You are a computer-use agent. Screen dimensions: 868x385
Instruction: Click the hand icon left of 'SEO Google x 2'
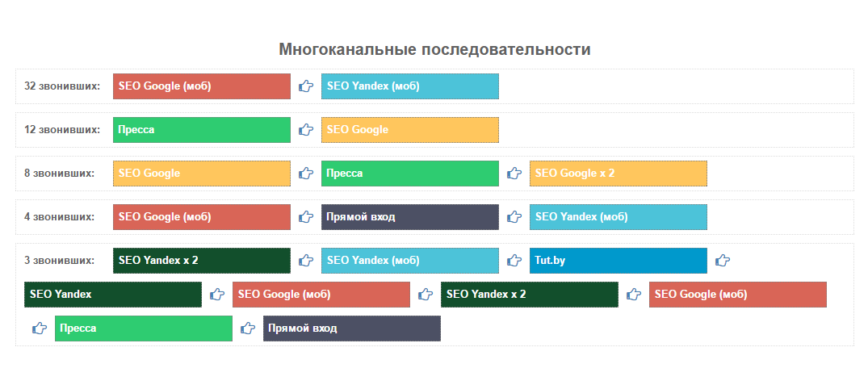(x=514, y=174)
